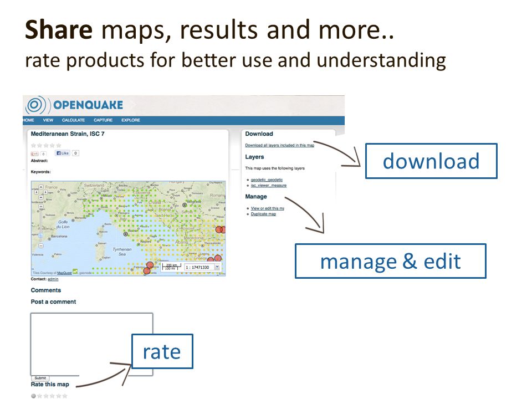This screenshot has width=532, height=399.
Task: Adjust the map zoom level slider handle
Action: 40,236
